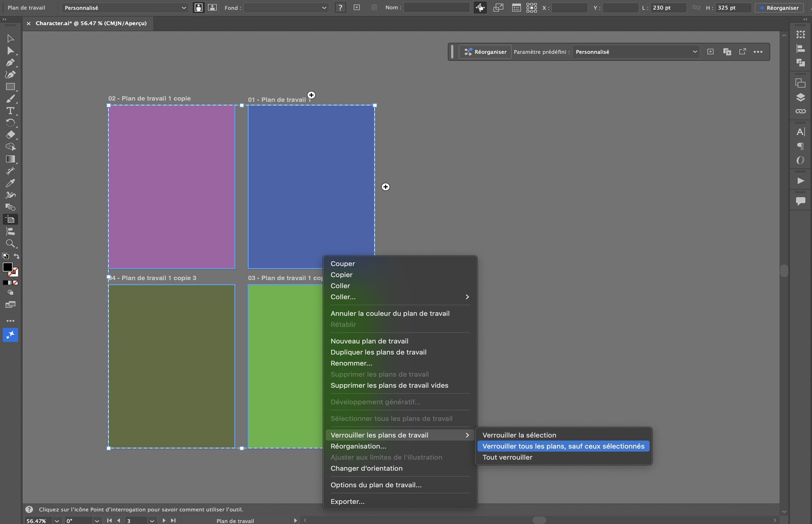812x524 pixels.
Task: Choose Verrouiller tous les plans, sauf ceux sélectionnés
Action: click(563, 446)
